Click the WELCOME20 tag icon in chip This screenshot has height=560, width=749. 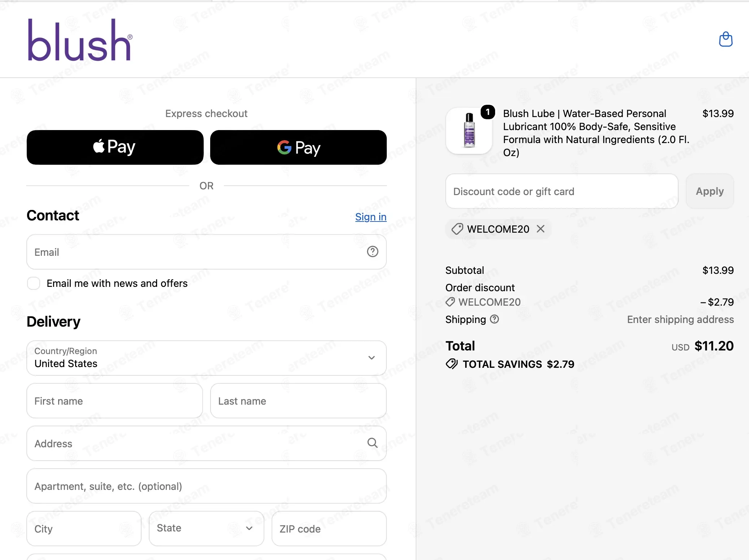pos(457,229)
